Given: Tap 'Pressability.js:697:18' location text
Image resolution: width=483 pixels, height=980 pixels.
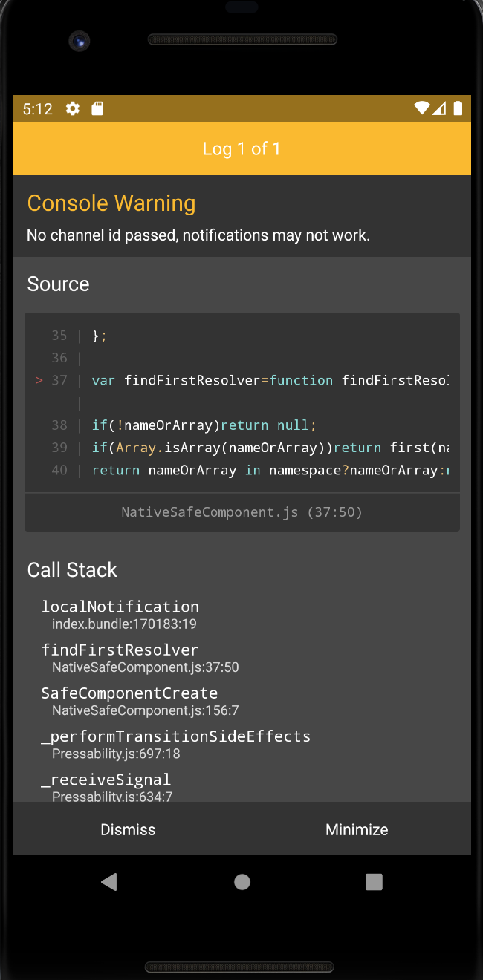Looking at the screenshot, I should pyautogui.click(x=116, y=754).
